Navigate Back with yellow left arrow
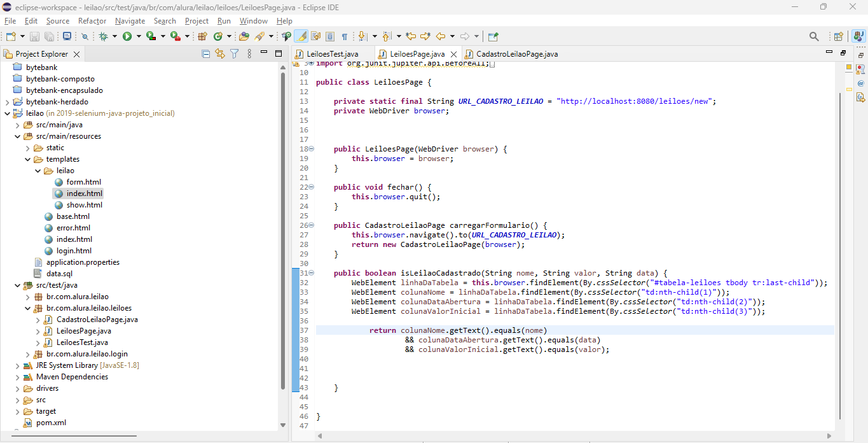 441,36
